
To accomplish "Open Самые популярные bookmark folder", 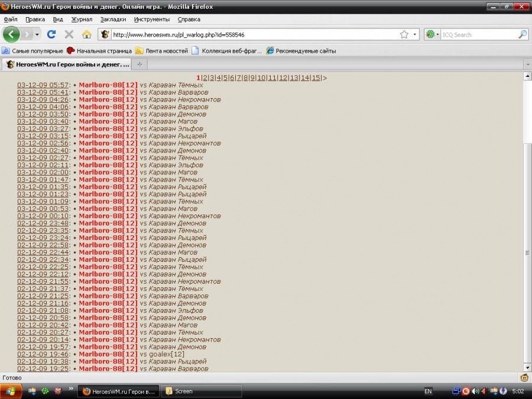I will [x=33, y=51].
